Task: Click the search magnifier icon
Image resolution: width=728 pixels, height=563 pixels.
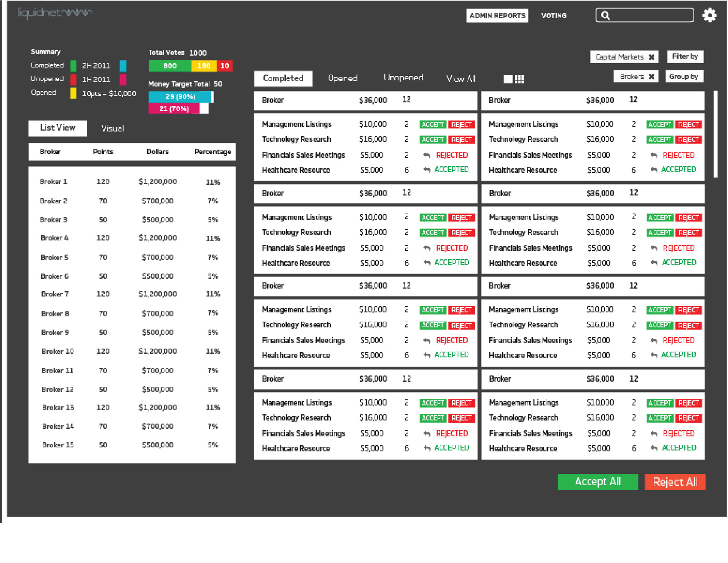Action: pos(605,15)
